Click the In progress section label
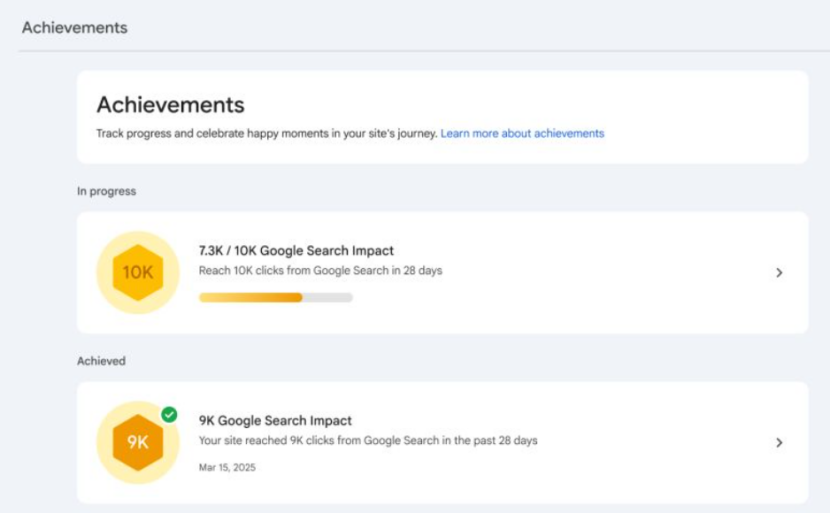 106,191
